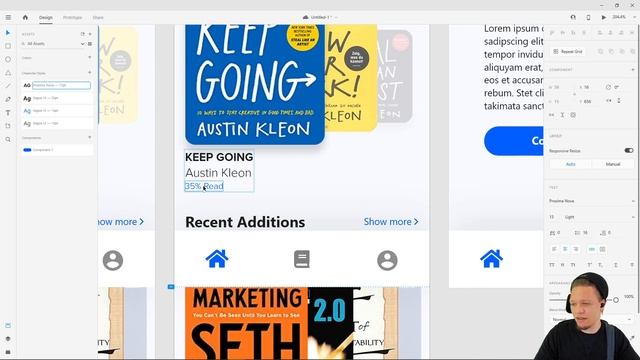Enable auto width text mode
Screen dimensions: 640x360
pyautogui.click(x=591, y=249)
